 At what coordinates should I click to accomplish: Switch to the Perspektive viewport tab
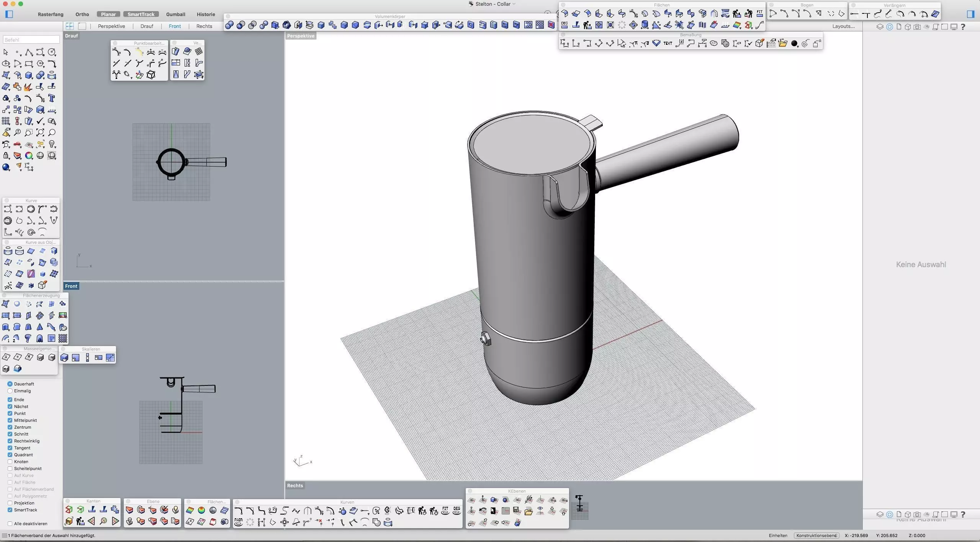[111, 26]
